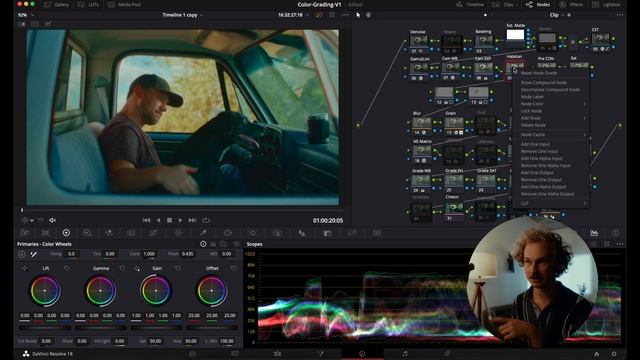Screen dimensions: 640x360
Task: Select the arrow pointer tool in node editor
Action: (358, 15)
